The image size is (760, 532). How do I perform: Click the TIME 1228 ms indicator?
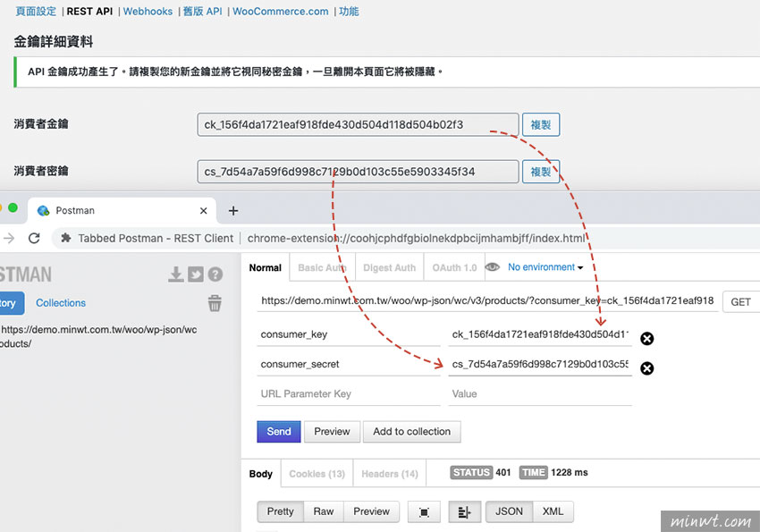click(x=553, y=472)
